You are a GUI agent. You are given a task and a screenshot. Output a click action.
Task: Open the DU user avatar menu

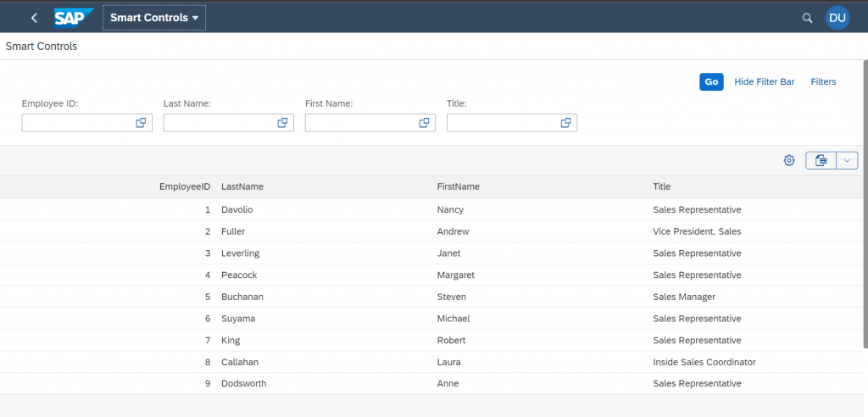click(x=837, y=18)
